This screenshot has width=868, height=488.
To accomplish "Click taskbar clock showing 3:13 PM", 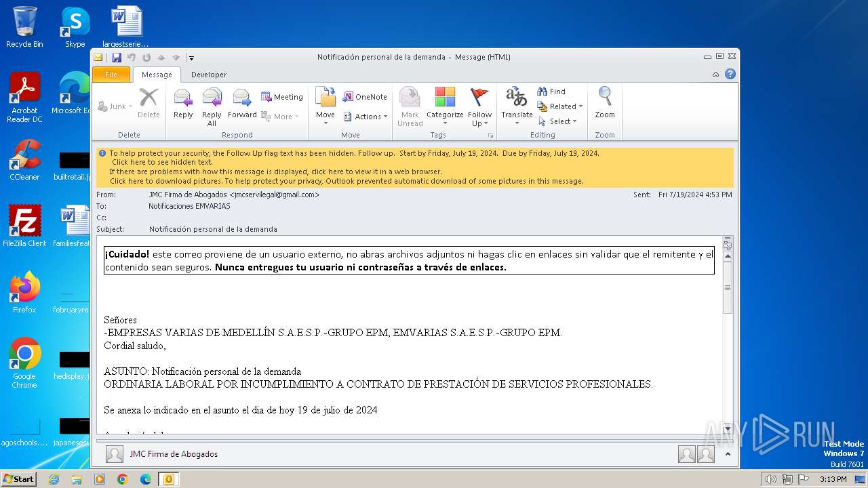I will tap(833, 479).
